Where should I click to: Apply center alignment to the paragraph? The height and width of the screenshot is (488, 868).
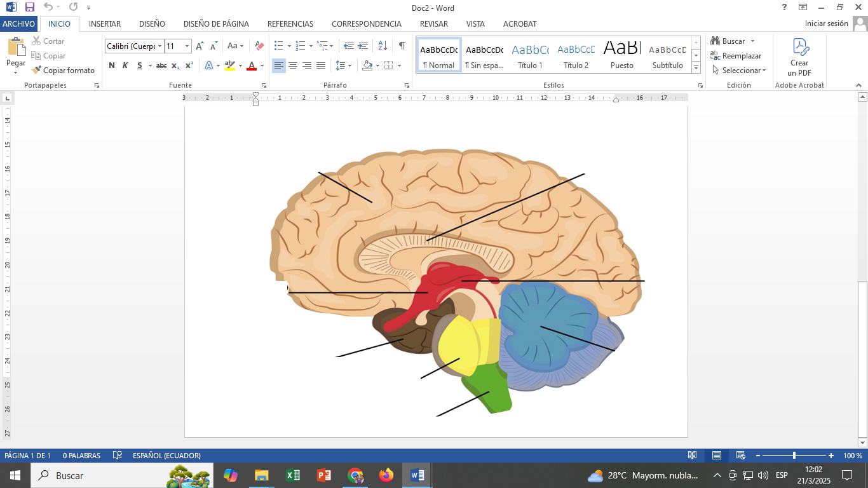[293, 65]
